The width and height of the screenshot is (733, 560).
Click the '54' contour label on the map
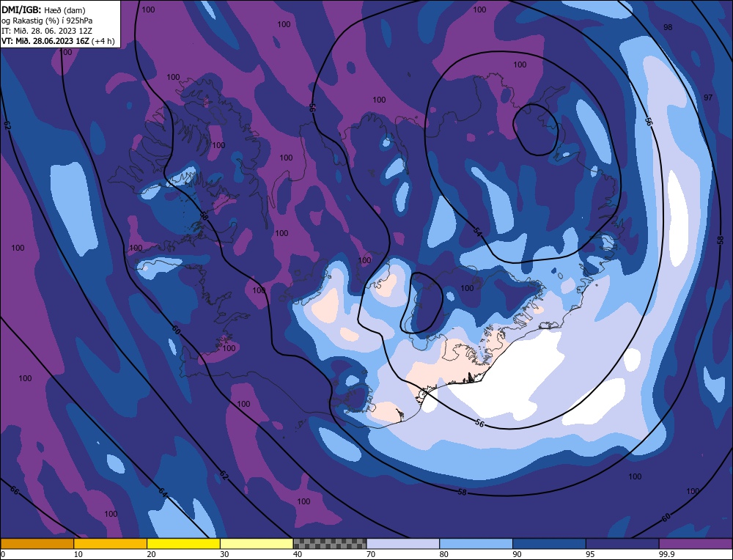pyautogui.click(x=477, y=231)
